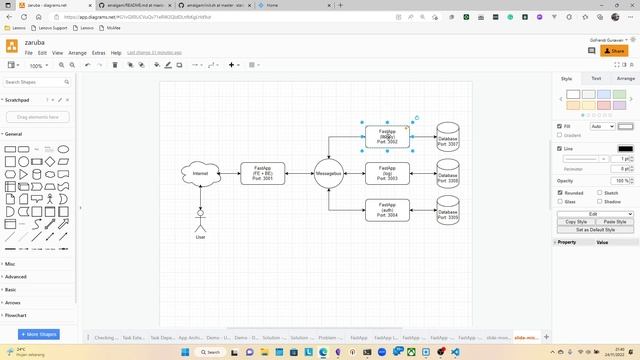The image size is (640, 360).
Task: Open the line color pencil tool
Action: point(168,65)
